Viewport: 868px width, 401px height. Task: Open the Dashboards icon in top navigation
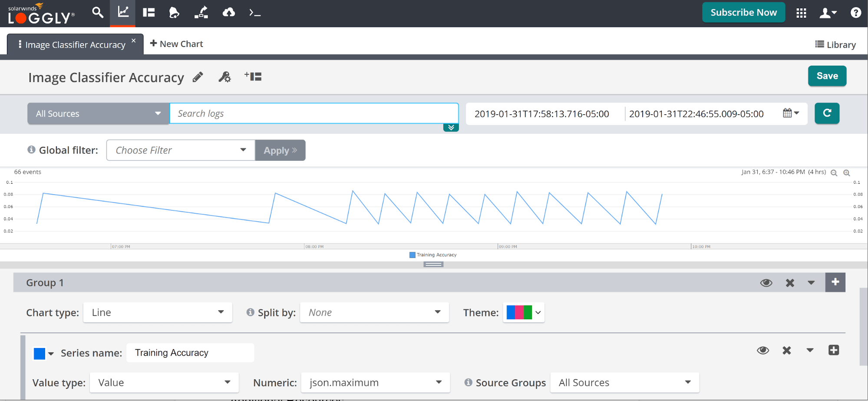tap(149, 13)
